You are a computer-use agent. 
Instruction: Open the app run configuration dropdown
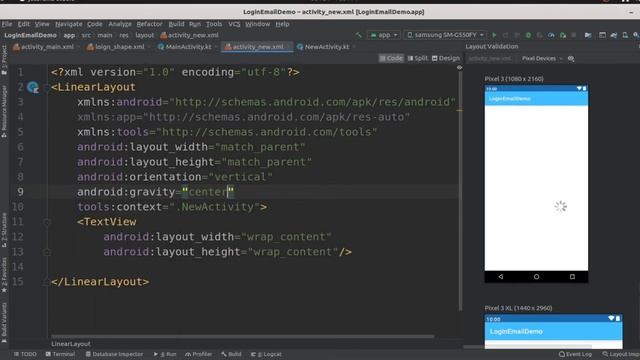(384, 35)
